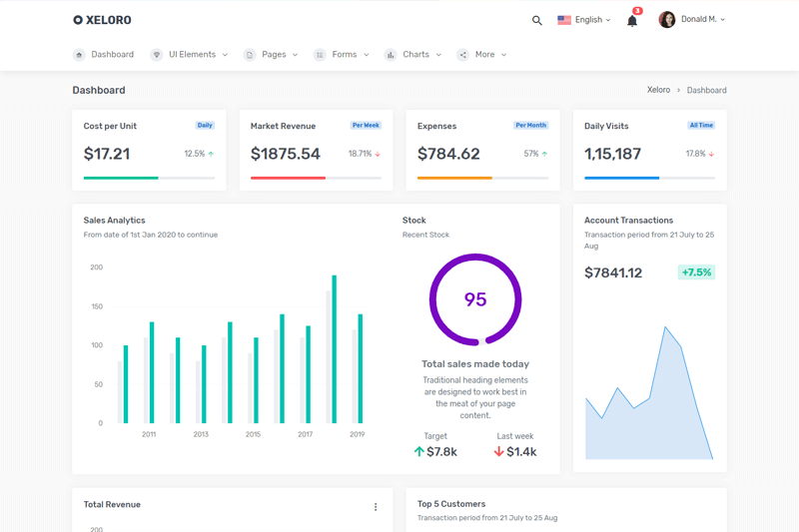Click the Charts bar icon in navigation
This screenshot has width=799, height=532.
tap(391, 55)
